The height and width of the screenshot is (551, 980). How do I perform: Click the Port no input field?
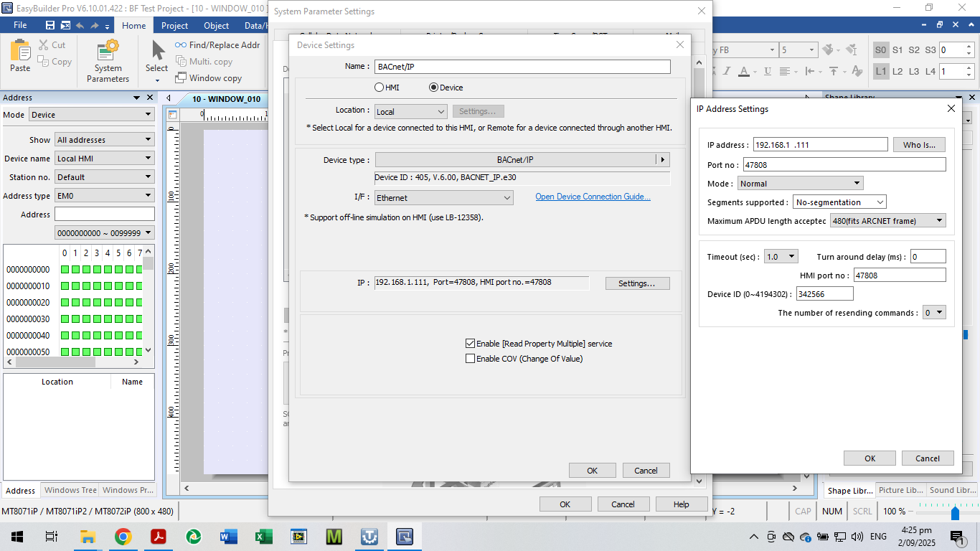pos(844,165)
